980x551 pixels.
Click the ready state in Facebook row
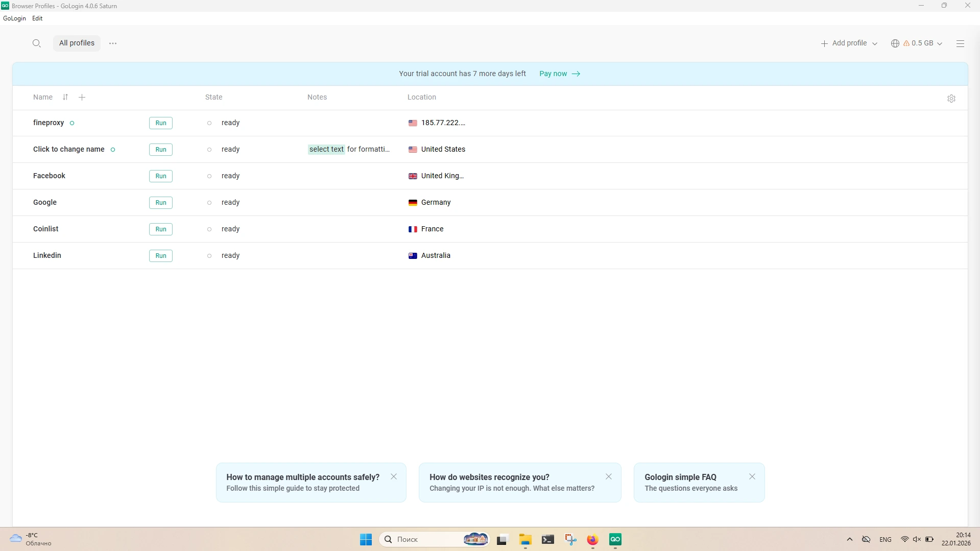pyautogui.click(x=230, y=176)
